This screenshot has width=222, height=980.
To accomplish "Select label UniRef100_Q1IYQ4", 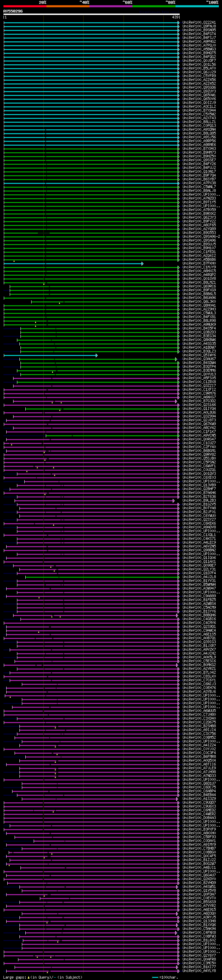I will [199, 408].
